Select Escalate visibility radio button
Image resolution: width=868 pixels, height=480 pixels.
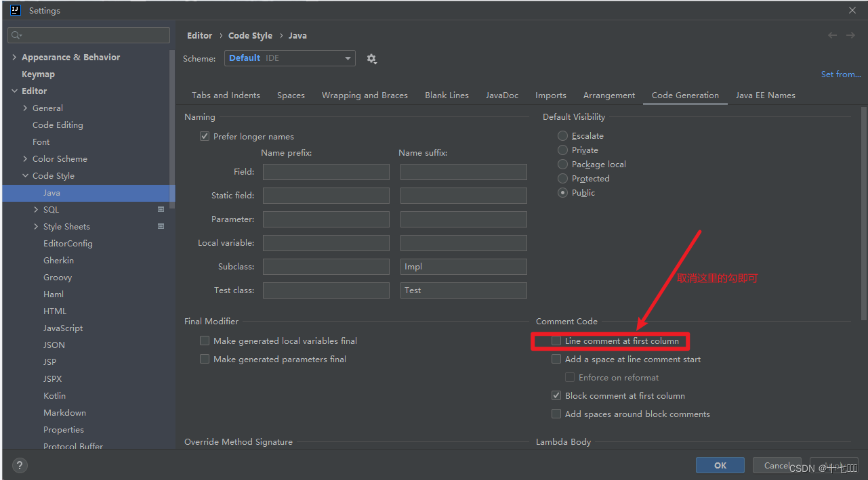coord(562,135)
